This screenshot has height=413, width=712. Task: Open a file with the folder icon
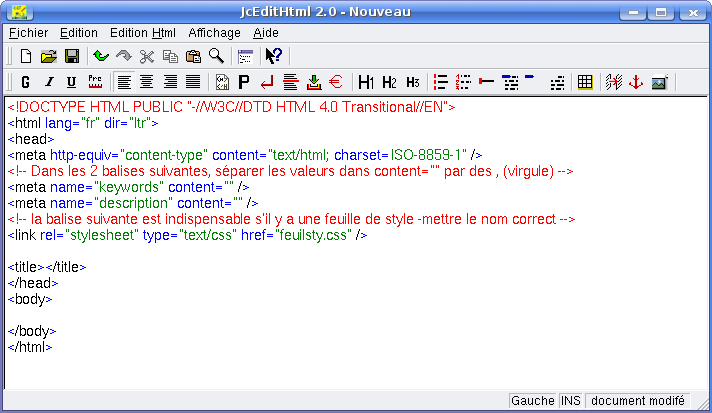(x=49, y=56)
